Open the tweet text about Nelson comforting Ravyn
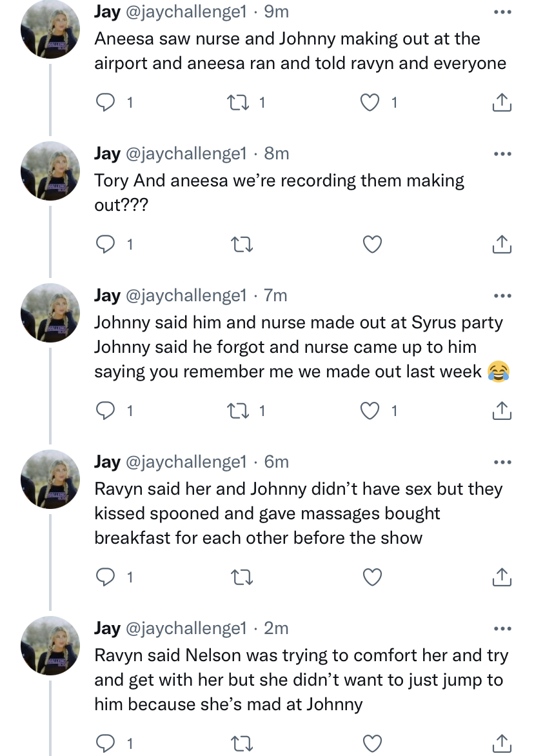Screen dimensions: 534x756 [x=301, y=679]
